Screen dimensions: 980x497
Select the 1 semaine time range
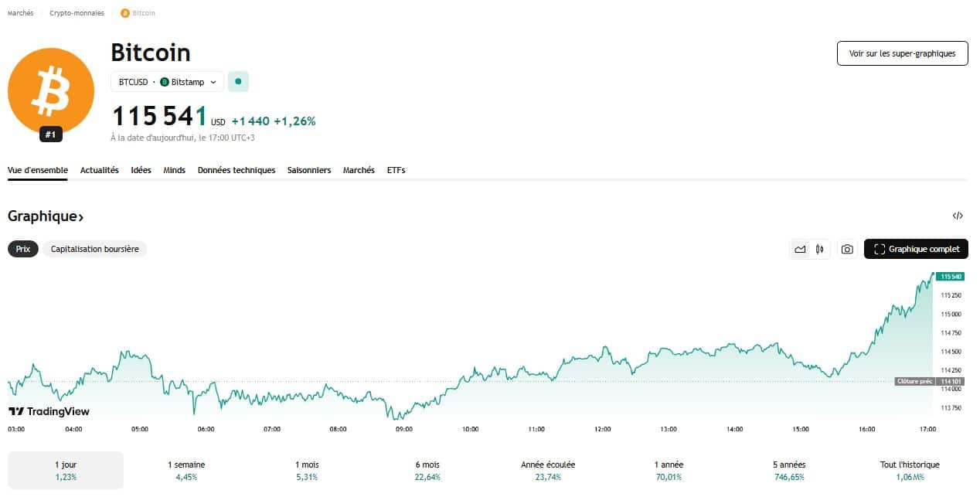186,470
